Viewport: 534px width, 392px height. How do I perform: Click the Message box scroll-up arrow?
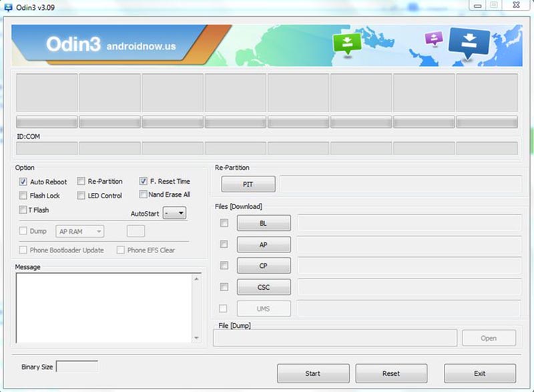196,278
